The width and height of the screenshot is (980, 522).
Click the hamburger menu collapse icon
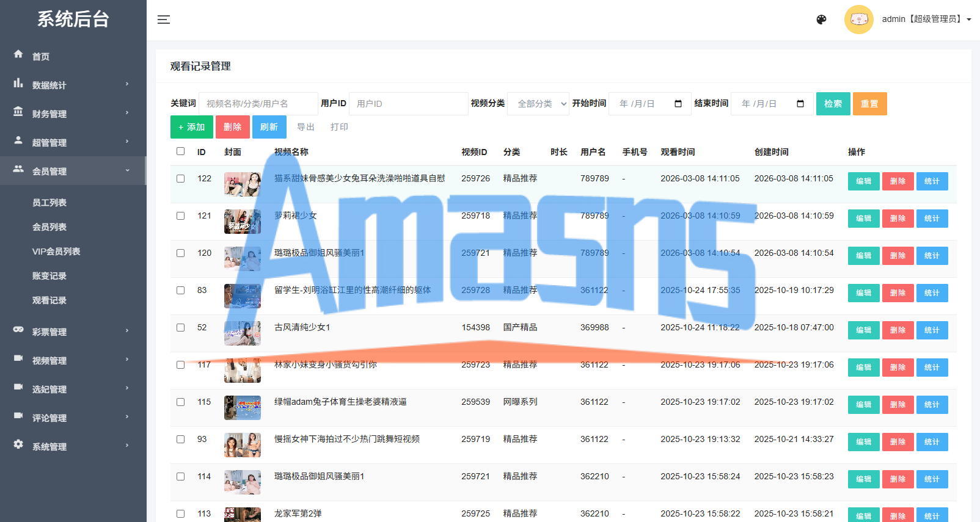(164, 20)
